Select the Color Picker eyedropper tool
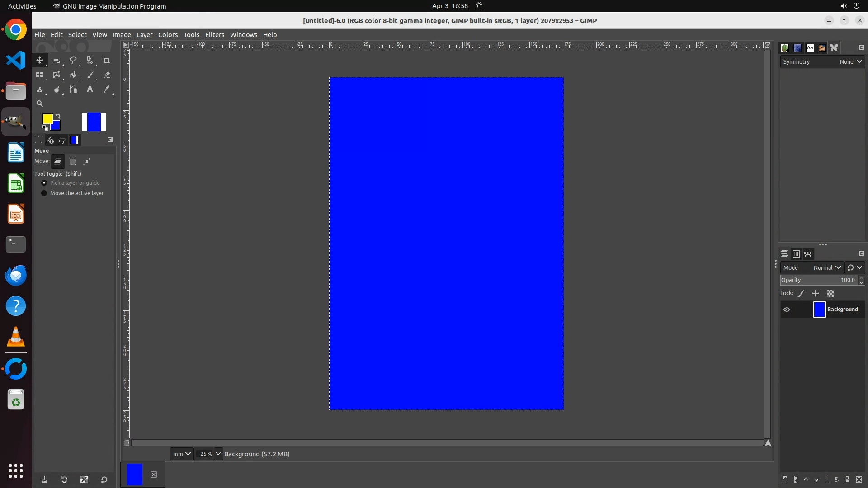Screen dimensions: 868x488 click(107, 89)
